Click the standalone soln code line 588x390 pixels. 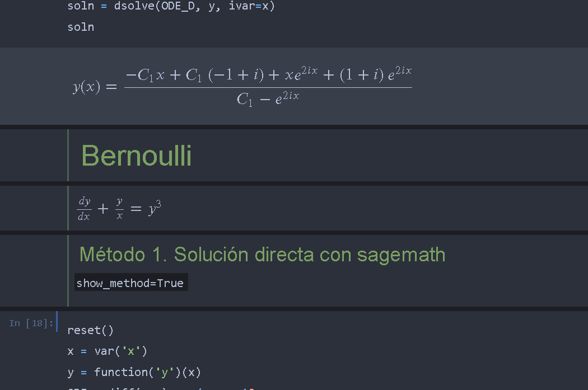[81, 27]
